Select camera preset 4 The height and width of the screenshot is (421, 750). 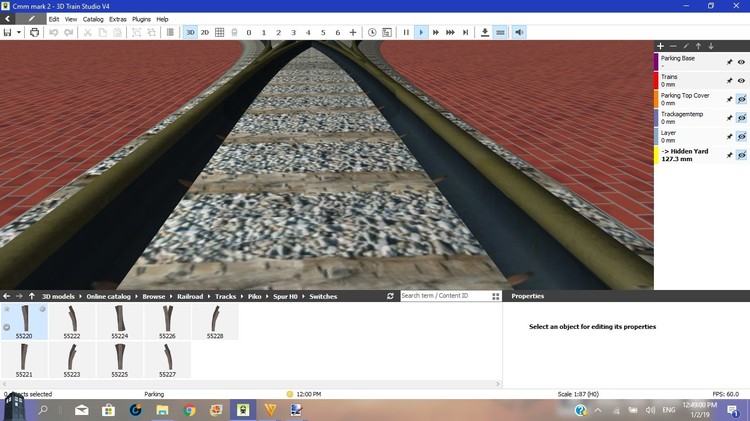coord(308,33)
